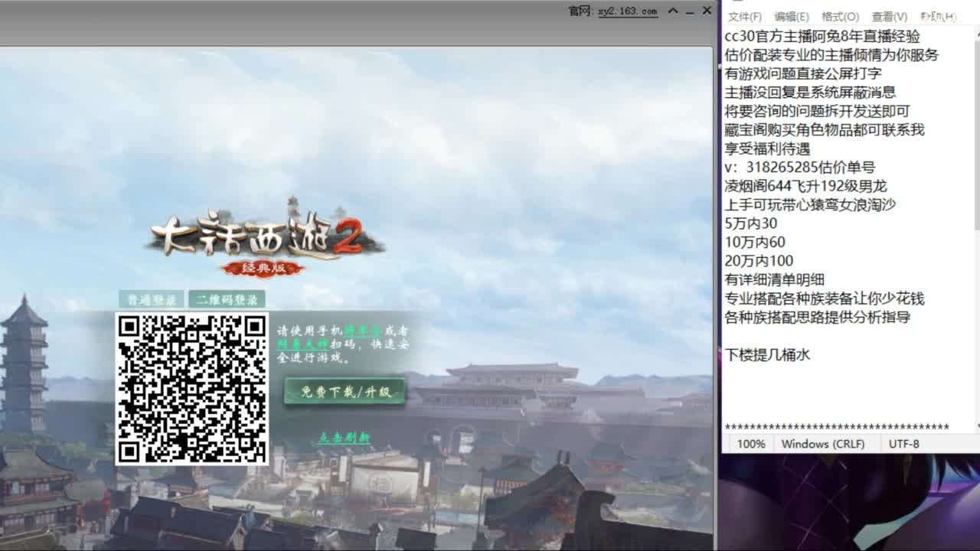This screenshot has height=551, width=980.
Task: Click line '下楼提几桶水'
Action: click(767, 354)
